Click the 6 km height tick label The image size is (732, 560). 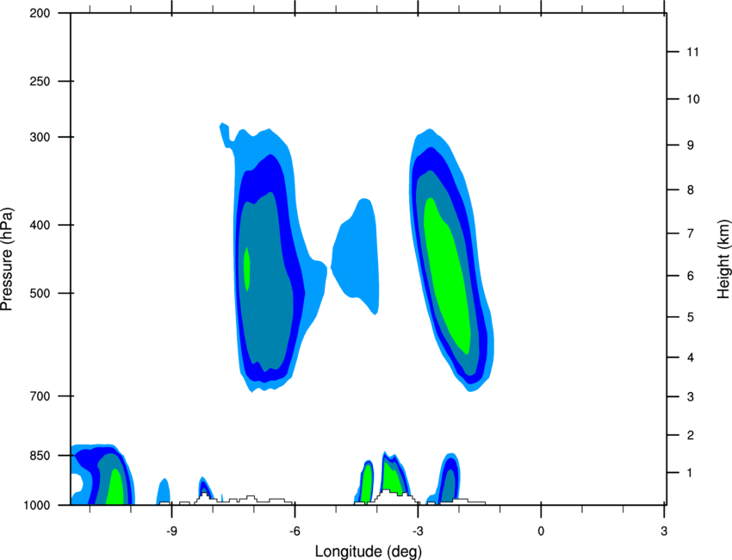coord(691,276)
